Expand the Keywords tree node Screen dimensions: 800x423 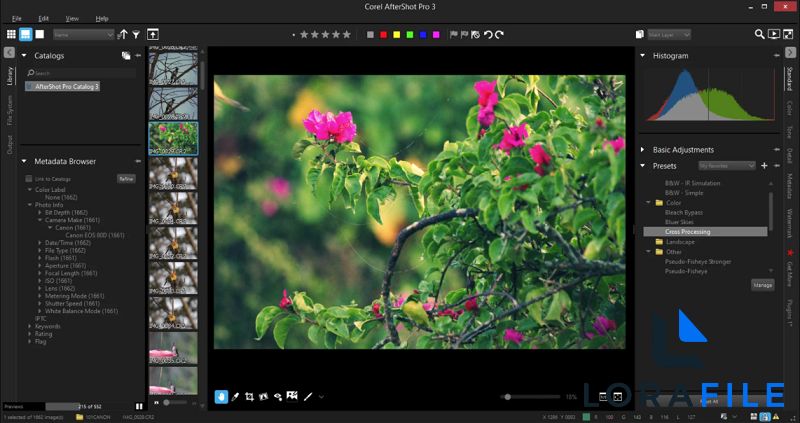(x=30, y=326)
